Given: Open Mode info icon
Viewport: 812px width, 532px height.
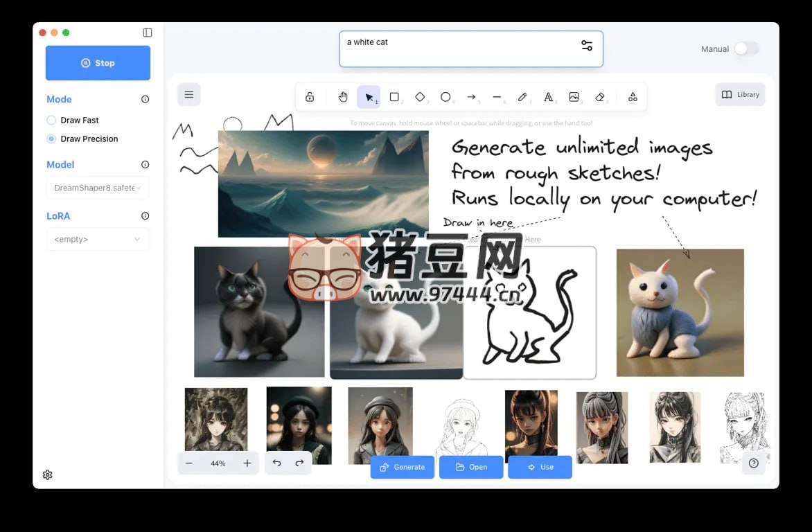Looking at the screenshot, I should 145,99.
